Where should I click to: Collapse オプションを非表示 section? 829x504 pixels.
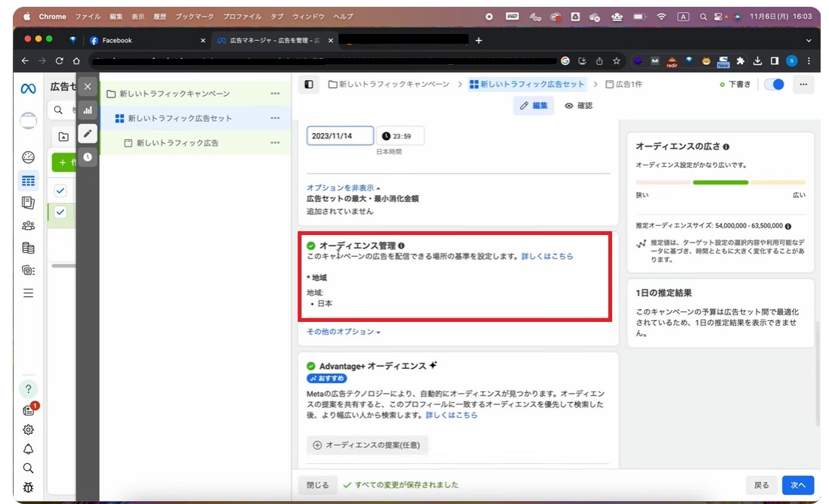tap(343, 187)
